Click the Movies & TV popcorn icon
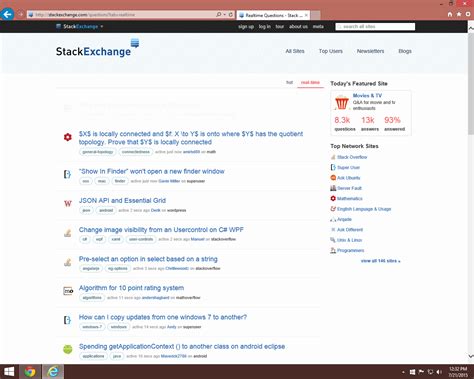 tap(341, 102)
